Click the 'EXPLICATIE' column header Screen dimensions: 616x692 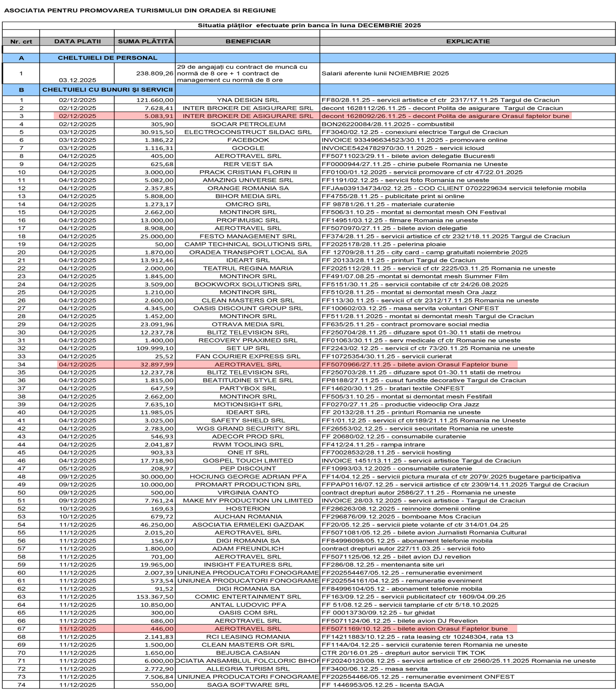(468, 41)
